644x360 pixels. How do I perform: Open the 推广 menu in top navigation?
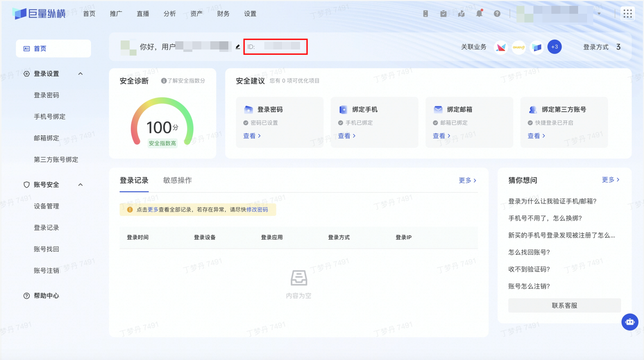click(116, 14)
